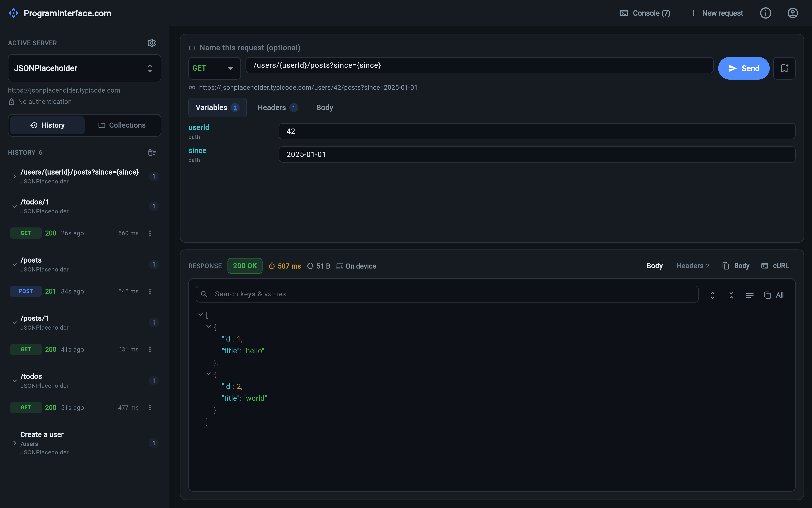Open the Console (7) panel
812x508 pixels.
[x=645, y=13]
